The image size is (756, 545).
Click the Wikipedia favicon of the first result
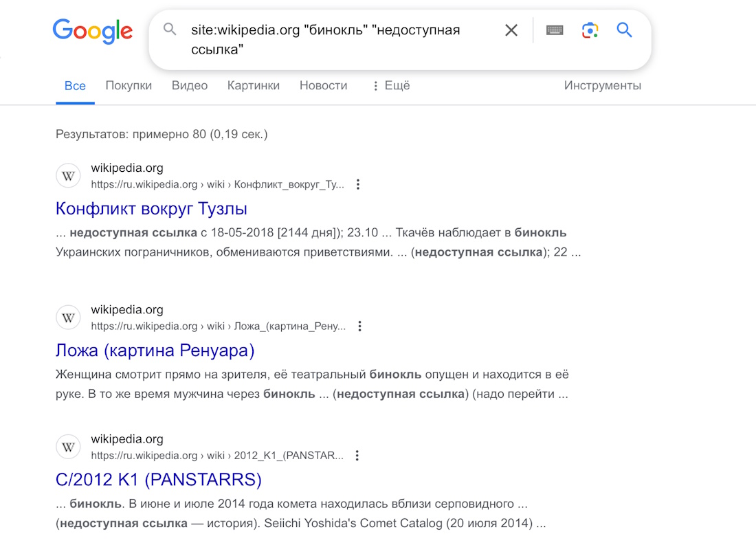click(x=68, y=175)
